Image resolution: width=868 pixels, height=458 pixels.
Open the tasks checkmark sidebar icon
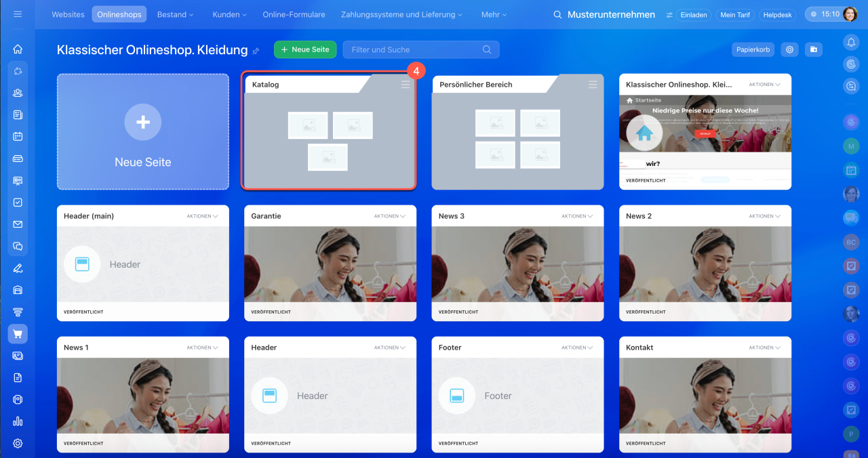(18, 202)
